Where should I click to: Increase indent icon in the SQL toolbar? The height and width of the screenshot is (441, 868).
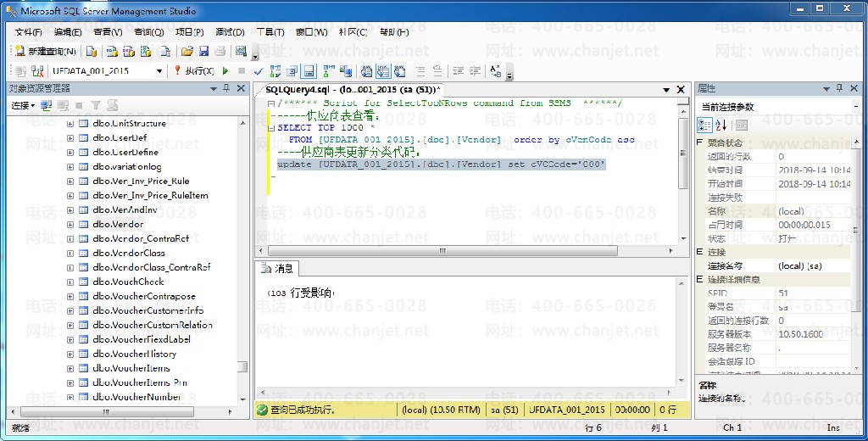(475, 71)
